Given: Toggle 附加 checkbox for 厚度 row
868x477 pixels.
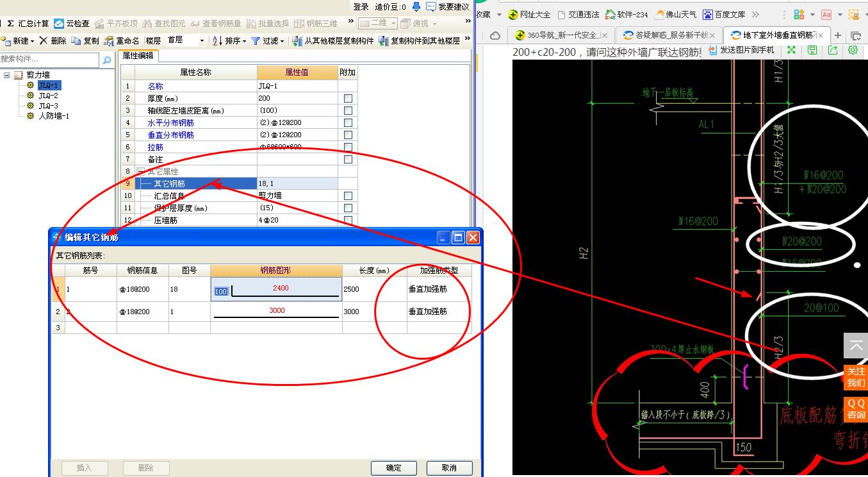Looking at the screenshot, I should click(x=348, y=99).
